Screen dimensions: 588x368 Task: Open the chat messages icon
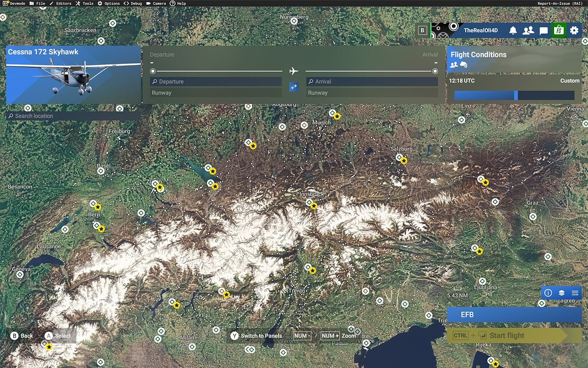click(543, 30)
